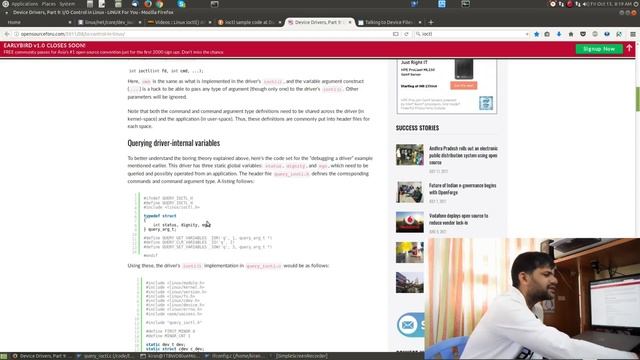Open the Firefox hamburger menu

tap(633, 34)
